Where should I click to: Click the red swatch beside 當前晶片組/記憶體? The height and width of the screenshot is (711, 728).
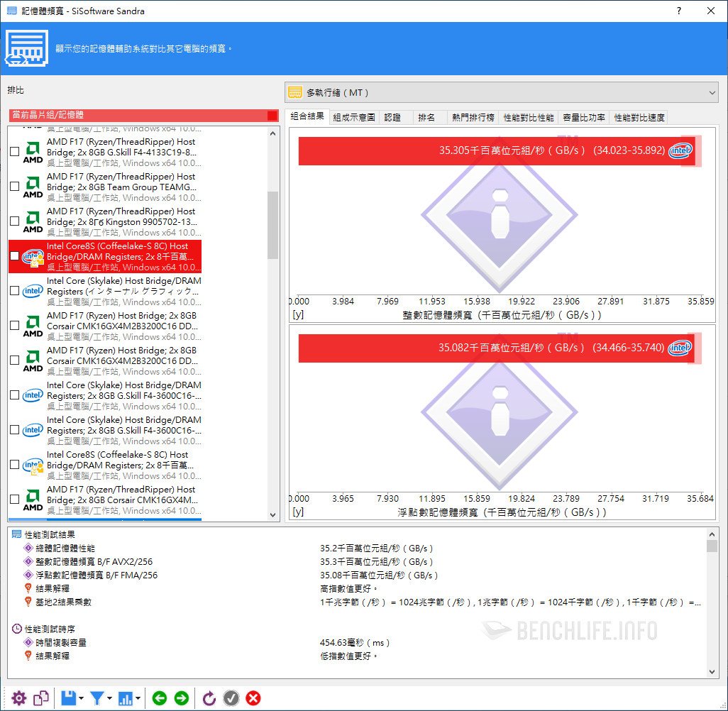(272, 115)
